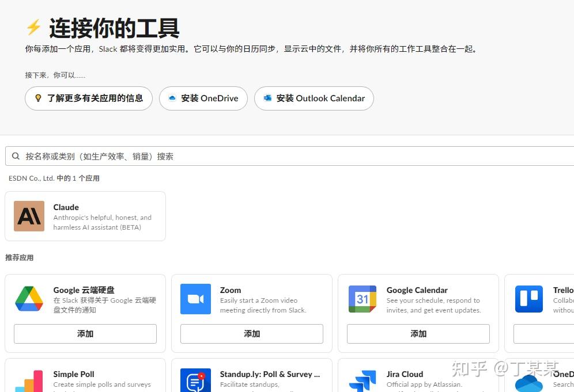Click Claude description "Anthropic's helpful, honest, and"
Viewport: 574px width, 392px height.
(102, 218)
